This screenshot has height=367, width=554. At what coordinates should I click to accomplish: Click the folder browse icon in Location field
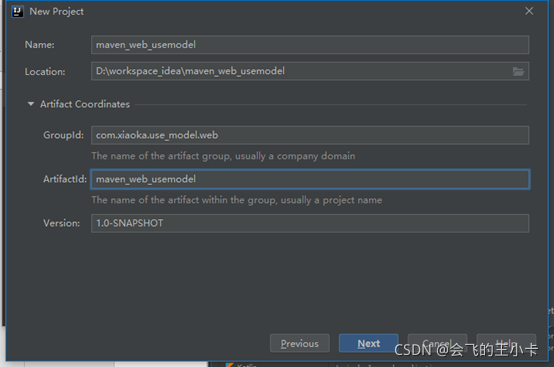[x=518, y=72]
